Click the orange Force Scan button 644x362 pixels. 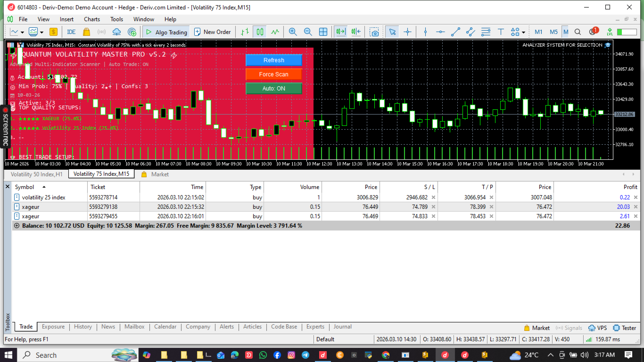pyautogui.click(x=274, y=74)
